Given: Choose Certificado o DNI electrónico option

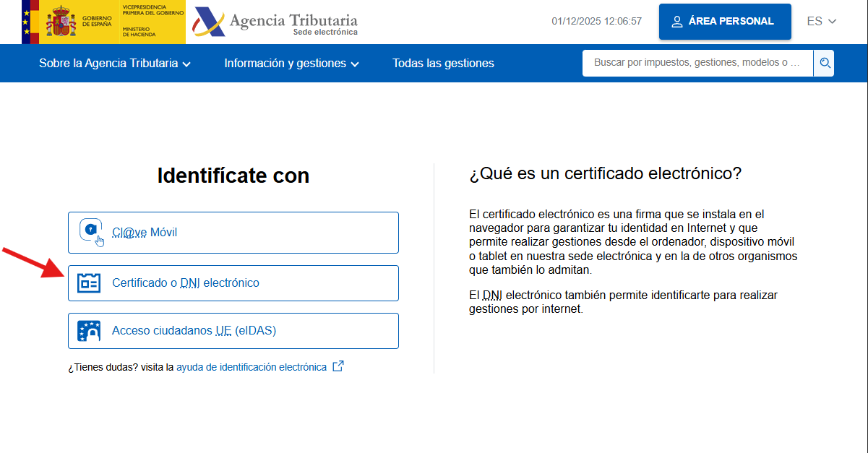Looking at the screenshot, I should pos(186,282).
